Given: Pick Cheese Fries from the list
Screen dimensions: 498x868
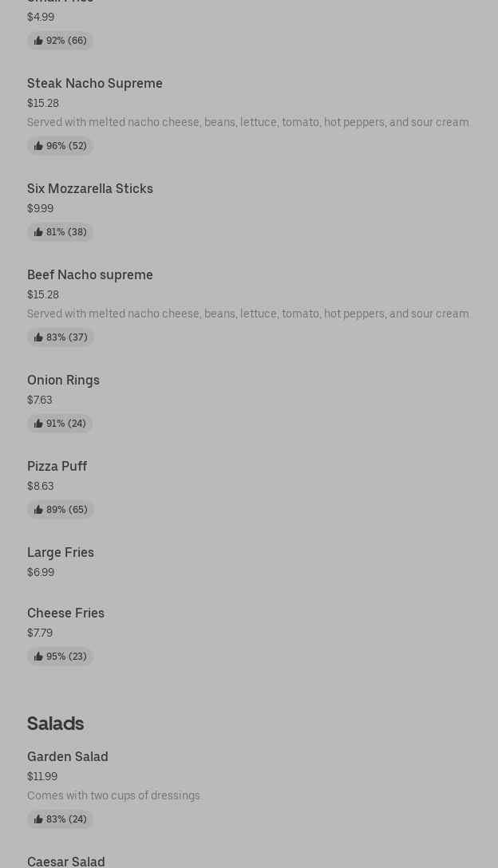Looking at the screenshot, I should [65, 614].
